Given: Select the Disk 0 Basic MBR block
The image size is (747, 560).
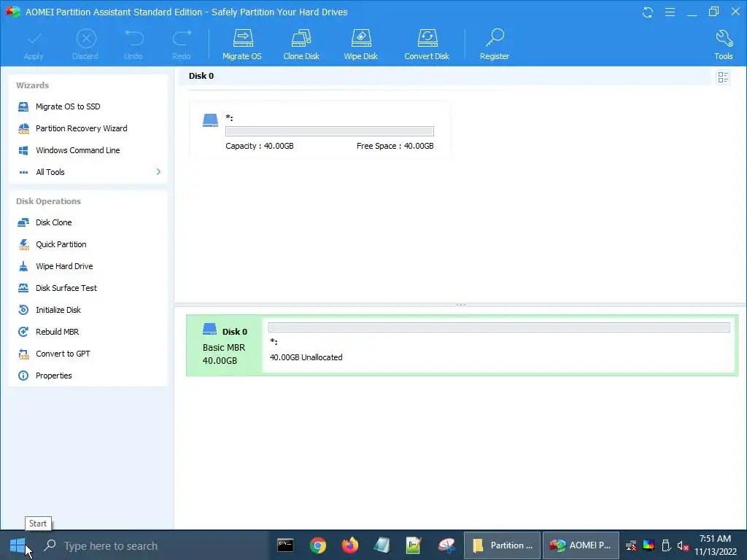Looking at the screenshot, I should pyautogui.click(x=224, y=345).
